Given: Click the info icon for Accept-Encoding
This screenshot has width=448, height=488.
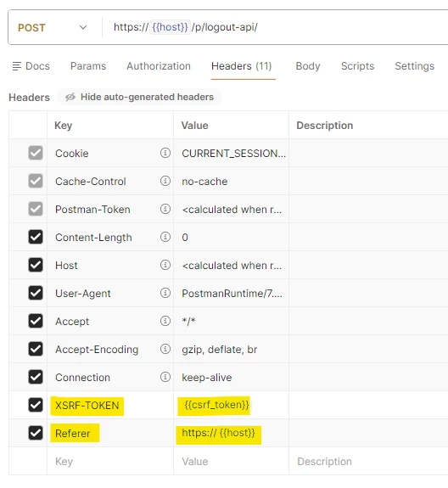Looking at the screenshot, I should [165, 349].
